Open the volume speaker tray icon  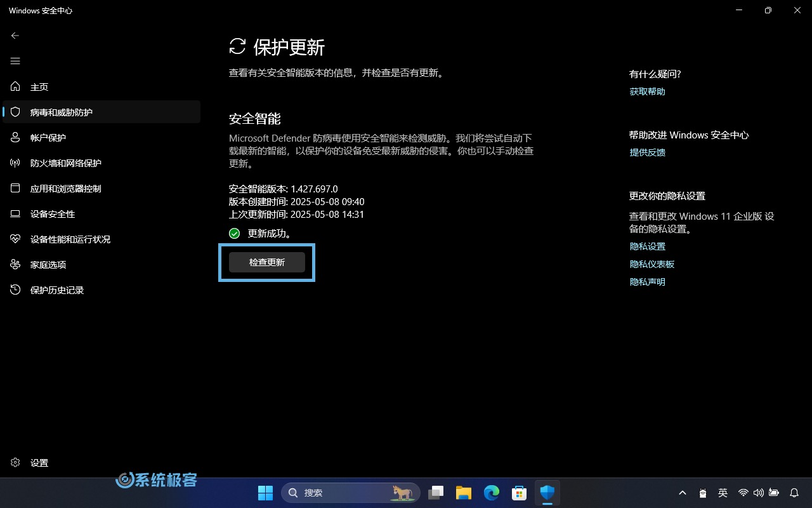click(x=758, y=493)
